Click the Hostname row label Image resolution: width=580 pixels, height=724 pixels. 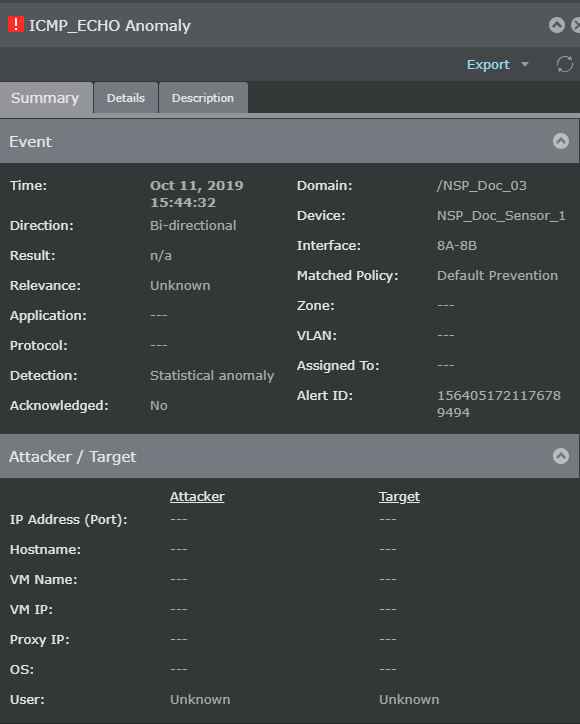(x=45, y=549)
